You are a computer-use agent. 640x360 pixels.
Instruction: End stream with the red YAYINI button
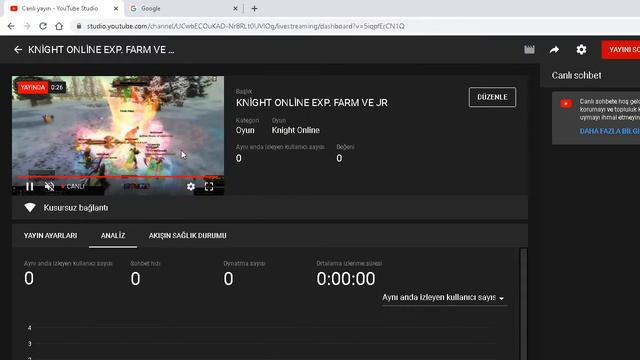pos(621,50)
